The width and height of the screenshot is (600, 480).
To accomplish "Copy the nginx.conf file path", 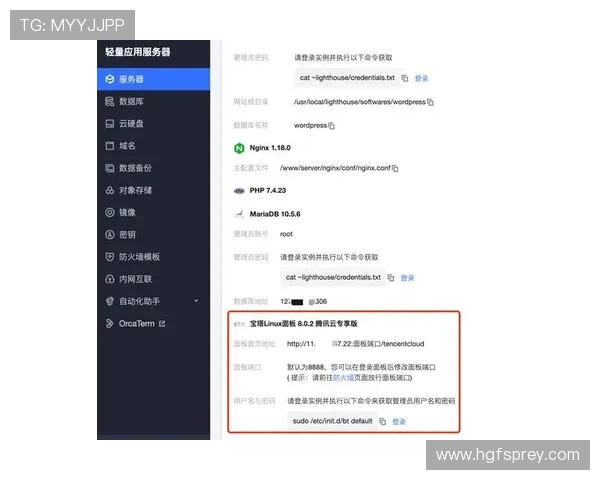I will click(395, 168).
